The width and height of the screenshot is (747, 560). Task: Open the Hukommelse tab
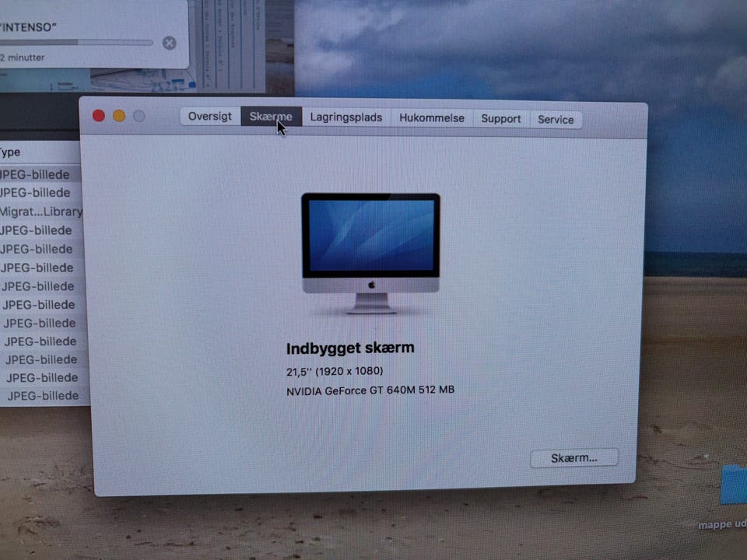[432, 118]
